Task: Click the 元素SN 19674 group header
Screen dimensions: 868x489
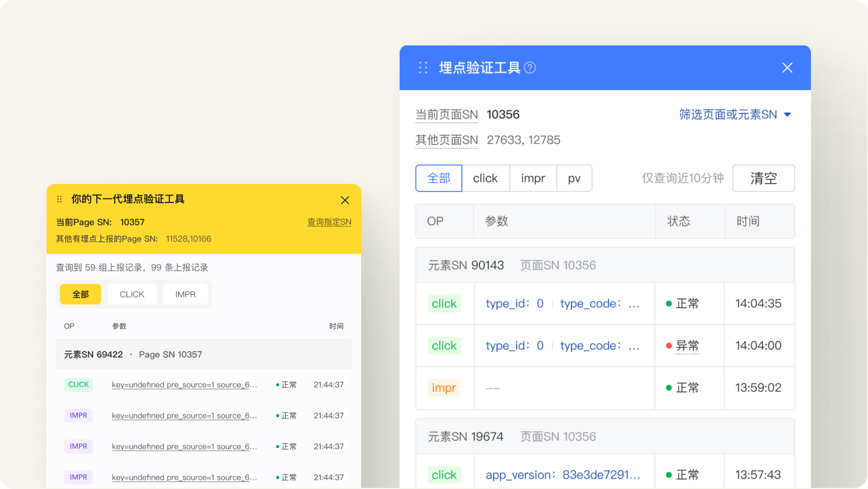Action: click(605, 437)
